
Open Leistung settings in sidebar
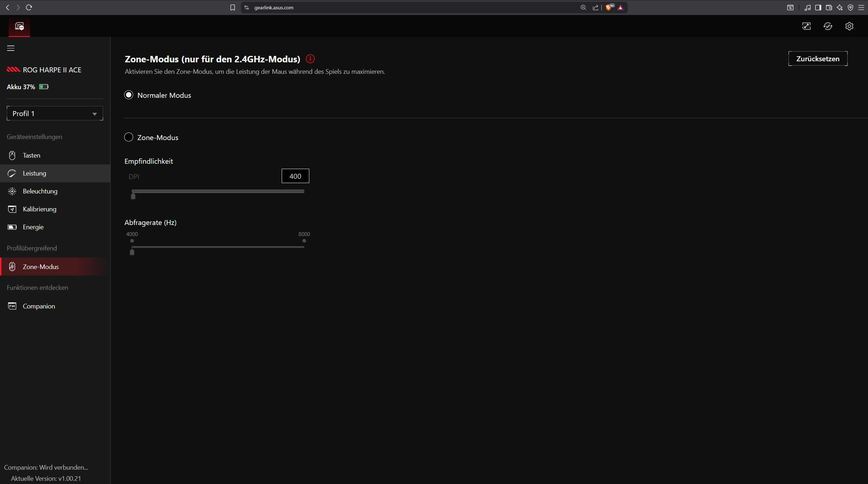tap(34, 173)
